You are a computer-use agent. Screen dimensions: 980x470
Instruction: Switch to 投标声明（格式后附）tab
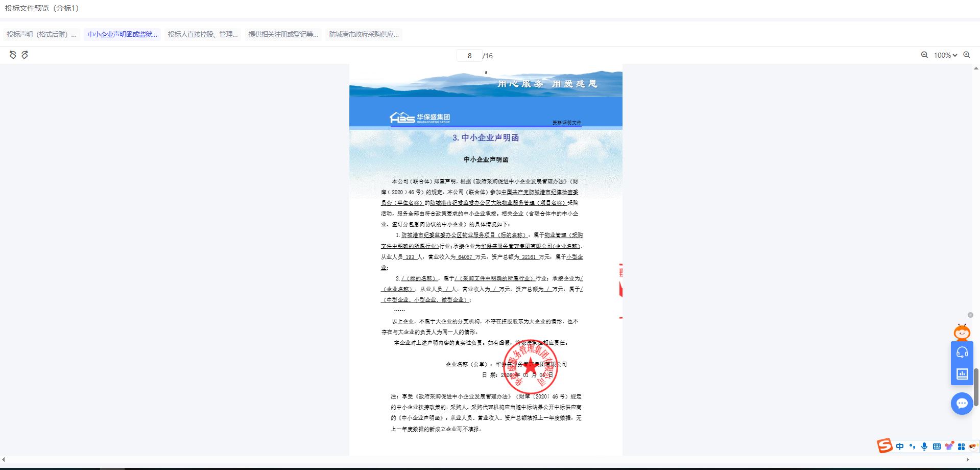(x=41, y=34)
